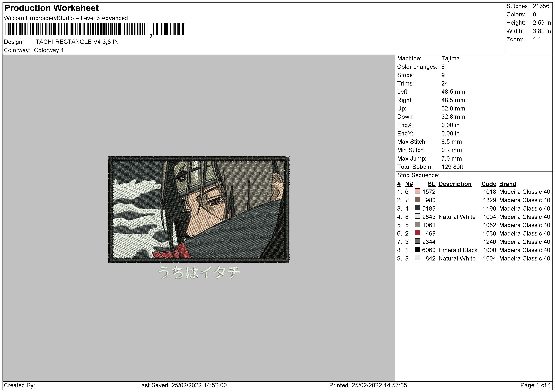Click the 'Brand' column header
The image size is (555, 392).
pyautogui.click(x=508, y=184)
